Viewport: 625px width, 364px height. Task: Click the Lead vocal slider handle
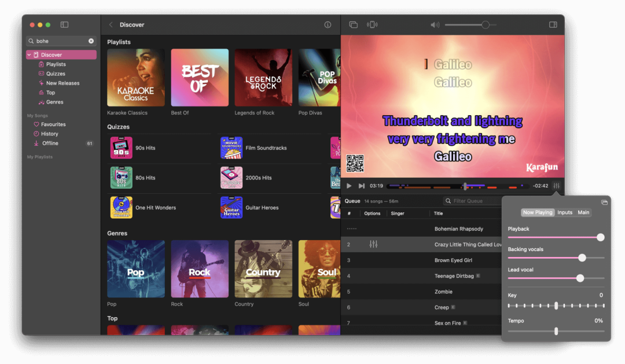(x=580, y=278)
